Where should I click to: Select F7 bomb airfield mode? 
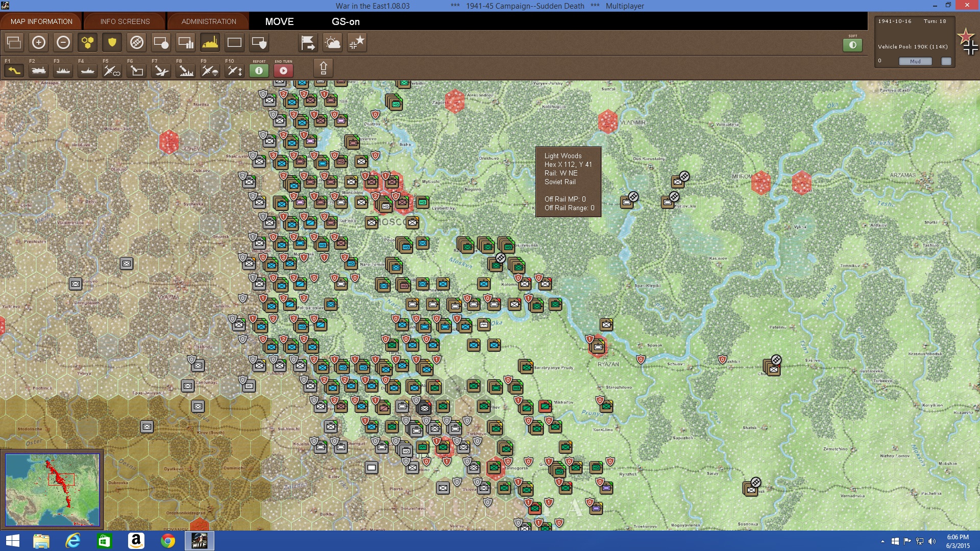coord(161,70)
